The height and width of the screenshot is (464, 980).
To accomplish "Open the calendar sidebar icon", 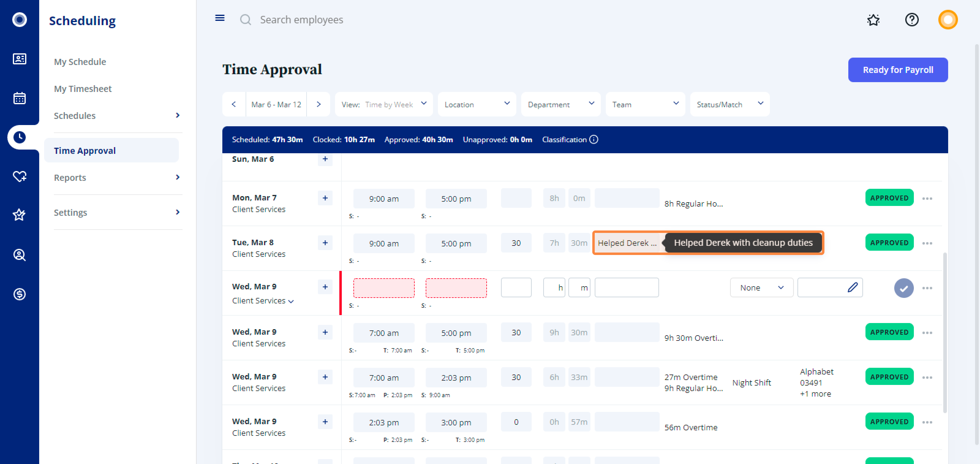I will point(19,98).
